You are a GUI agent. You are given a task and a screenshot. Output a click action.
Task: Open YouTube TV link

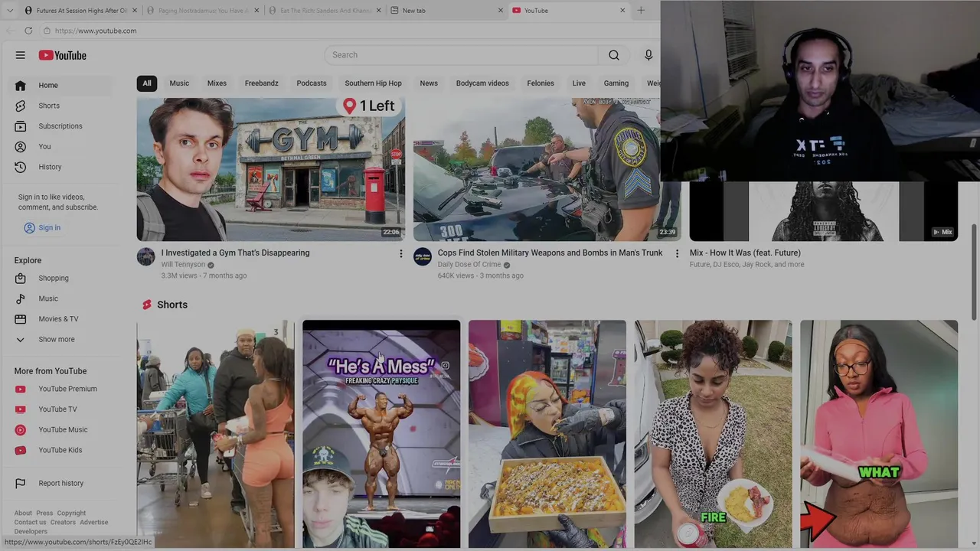(61, 409)
